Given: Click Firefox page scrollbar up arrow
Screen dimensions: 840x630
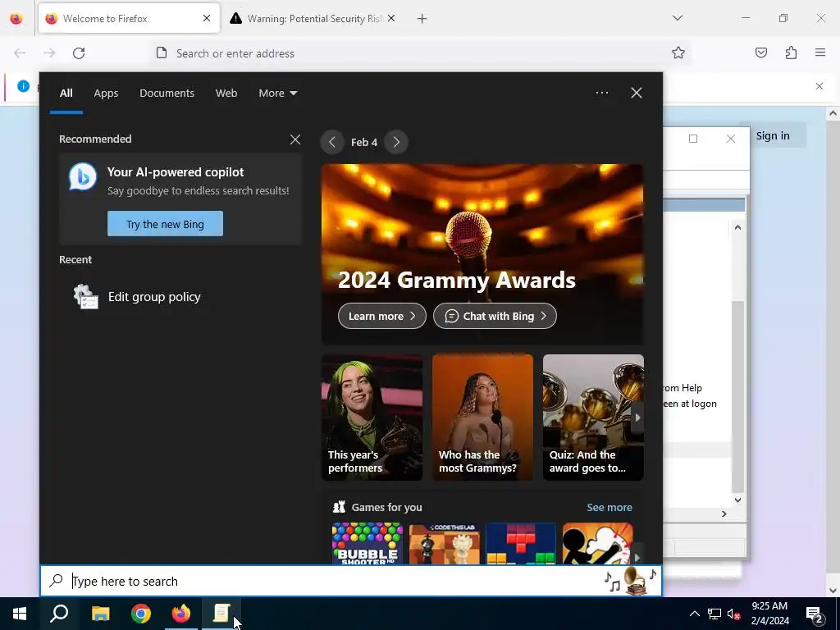Looking at the screenshot, I should click(833, 113).
